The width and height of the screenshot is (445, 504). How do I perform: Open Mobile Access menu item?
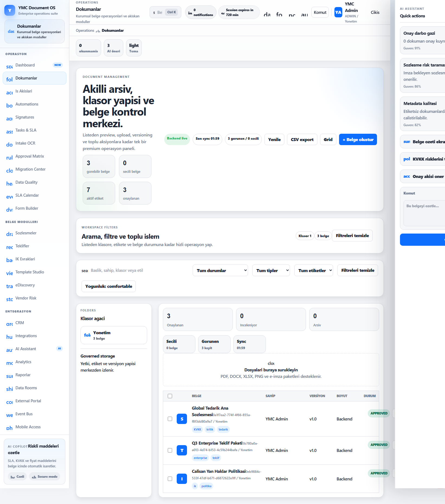click(34, 427)
